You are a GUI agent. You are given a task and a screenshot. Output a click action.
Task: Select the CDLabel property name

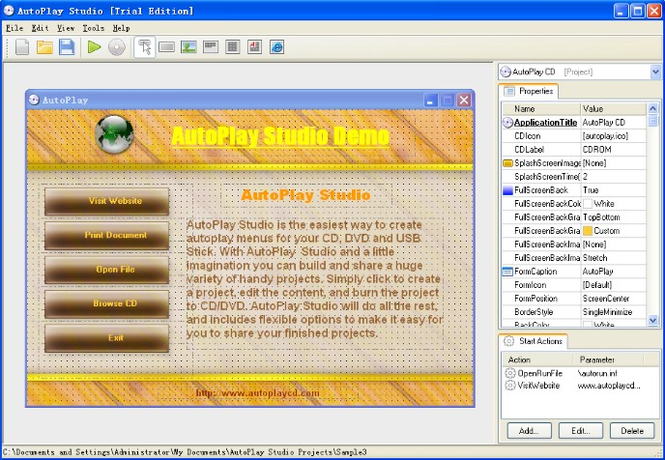[x=529, y=150]
